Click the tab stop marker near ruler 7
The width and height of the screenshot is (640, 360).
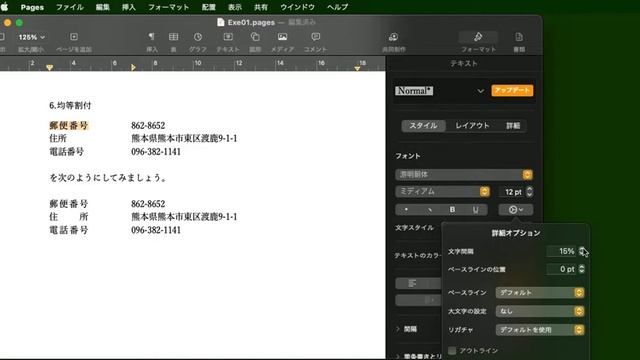(x=133, y=67)
